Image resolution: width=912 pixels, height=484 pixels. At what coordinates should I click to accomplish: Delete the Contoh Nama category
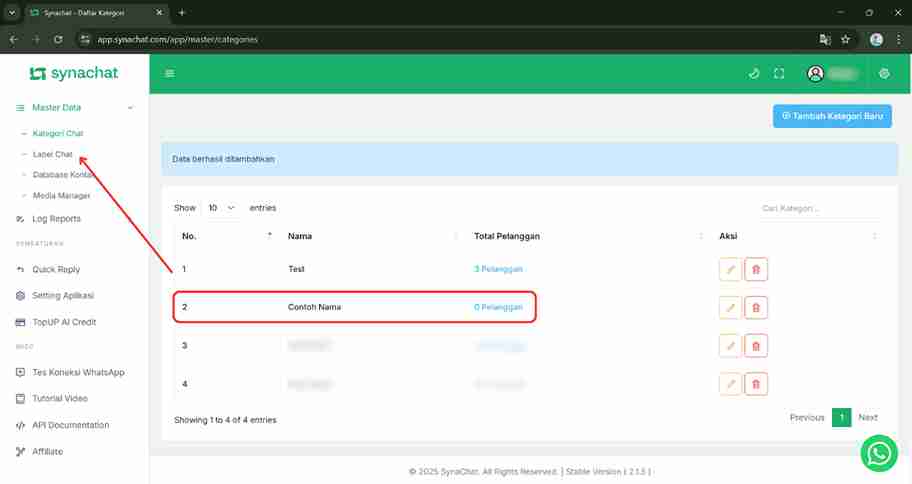756,308
